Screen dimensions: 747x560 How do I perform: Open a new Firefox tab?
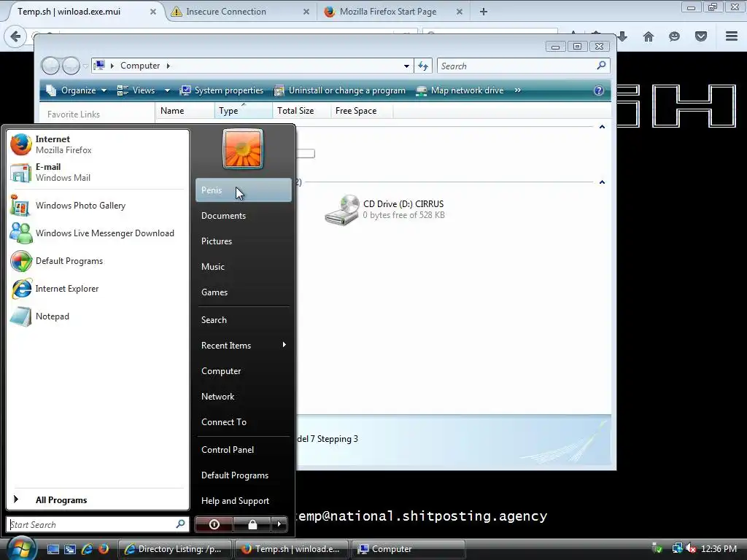[484, 12]
